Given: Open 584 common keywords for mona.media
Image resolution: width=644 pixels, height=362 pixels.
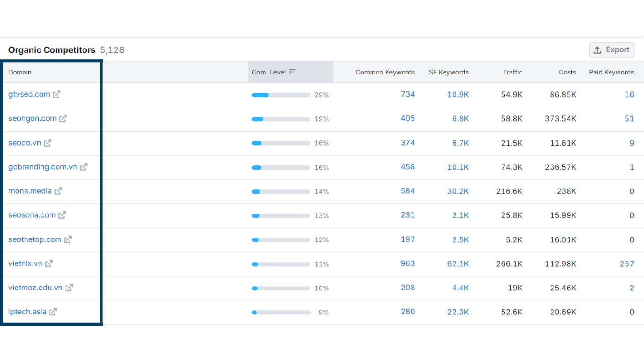Looking at the screenshot, I should click(408, 191).
